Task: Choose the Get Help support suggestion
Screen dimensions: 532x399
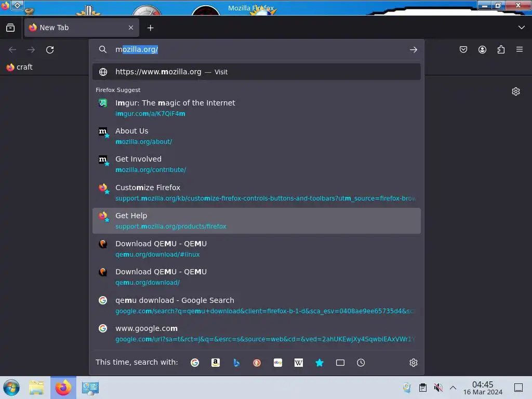Action: pos(257,221)
